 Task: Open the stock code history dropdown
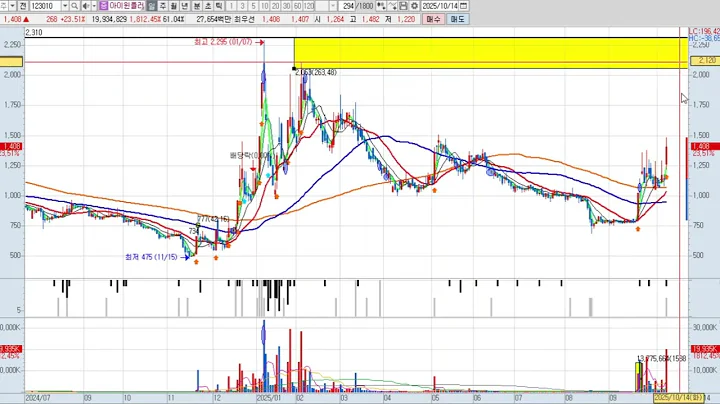tap(65, 6)
